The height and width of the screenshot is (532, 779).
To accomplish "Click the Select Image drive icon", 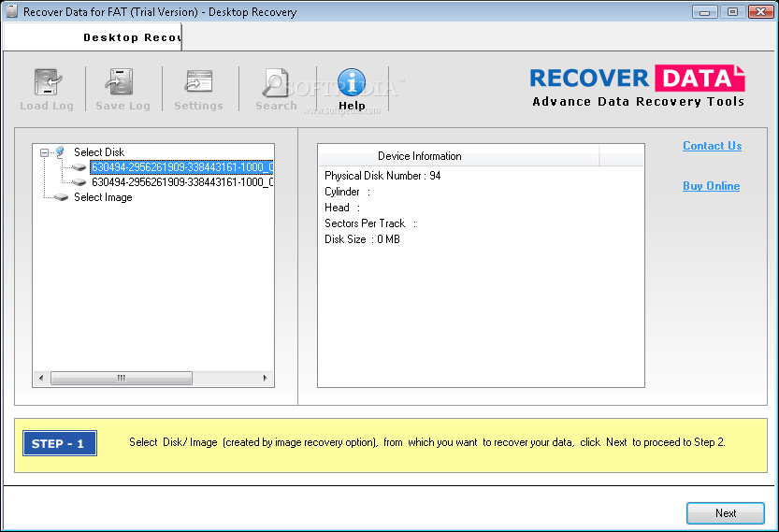I will 61,197.
